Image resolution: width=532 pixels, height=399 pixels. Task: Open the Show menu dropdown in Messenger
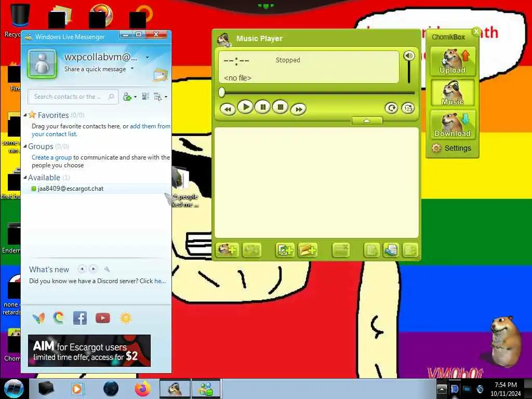tap(161, 97)
